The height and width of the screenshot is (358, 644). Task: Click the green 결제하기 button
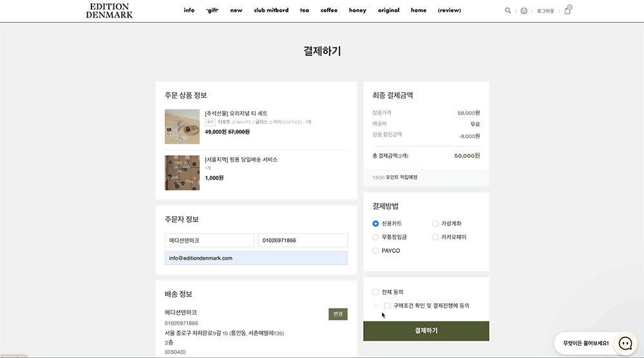426,331
